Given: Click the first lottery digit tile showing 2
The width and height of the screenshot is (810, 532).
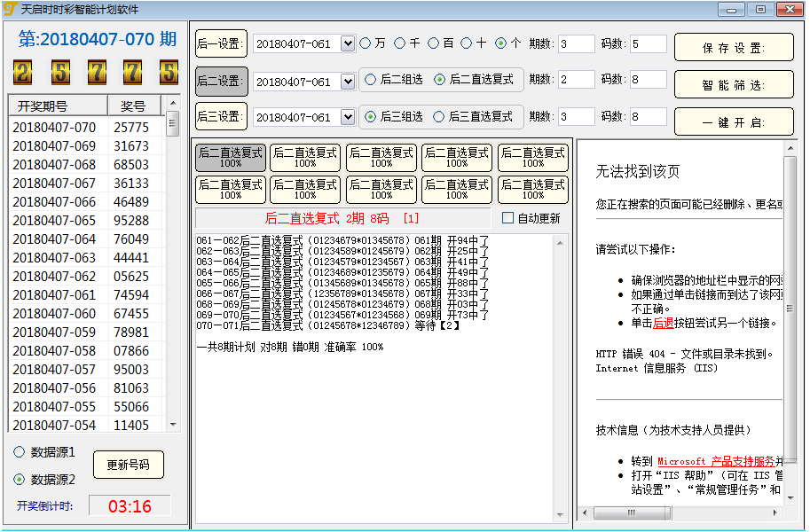Looking at the screenshot, I should 23,72.
